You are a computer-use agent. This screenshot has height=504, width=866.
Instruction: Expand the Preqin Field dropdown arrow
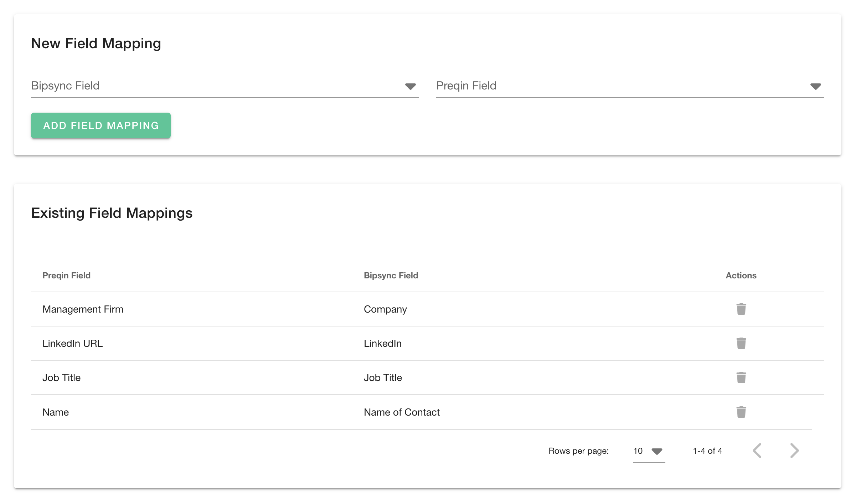pos(815,86)
